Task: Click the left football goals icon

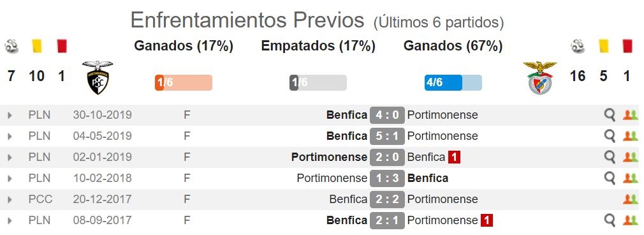Action: [x=11, y=46]
